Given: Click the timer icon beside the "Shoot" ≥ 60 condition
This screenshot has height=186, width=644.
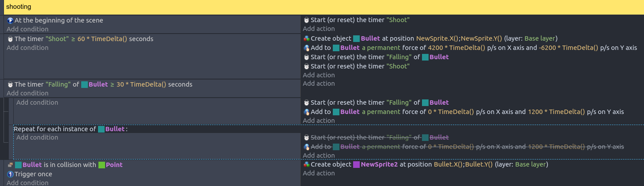Looking at the screenshot, I should [x=10, y=39].
